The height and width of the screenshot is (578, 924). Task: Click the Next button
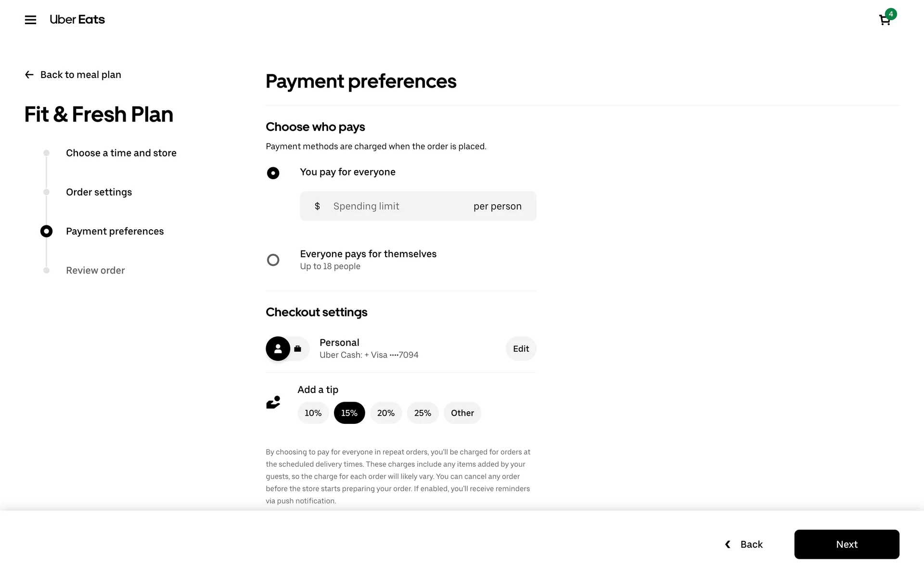(847, 544)
